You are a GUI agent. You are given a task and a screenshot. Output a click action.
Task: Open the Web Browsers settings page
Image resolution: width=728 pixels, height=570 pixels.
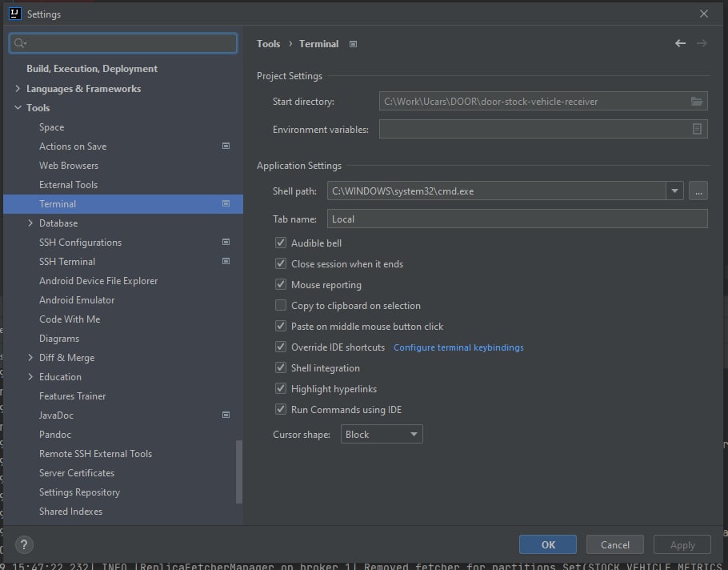[69, 166]
